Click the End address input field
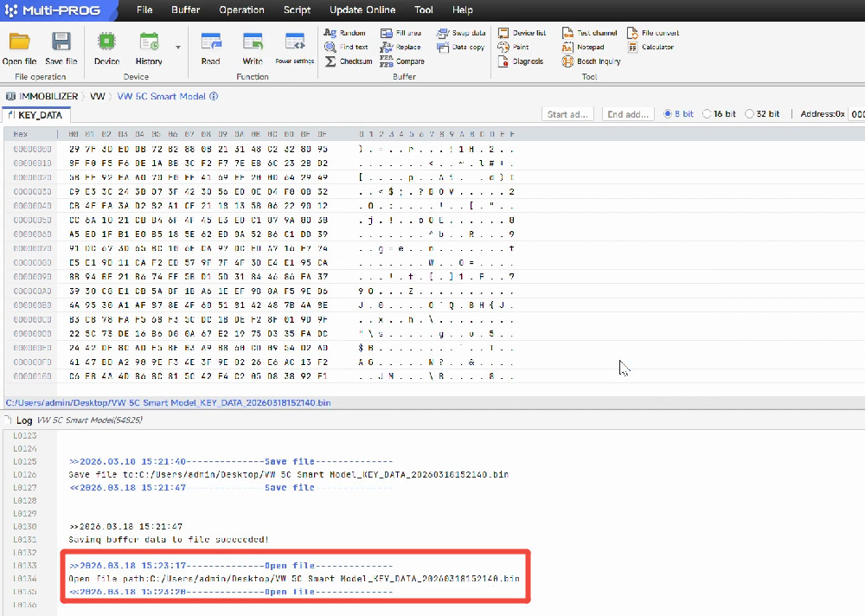The image size is (865, 616). click(x=627, y=114)
